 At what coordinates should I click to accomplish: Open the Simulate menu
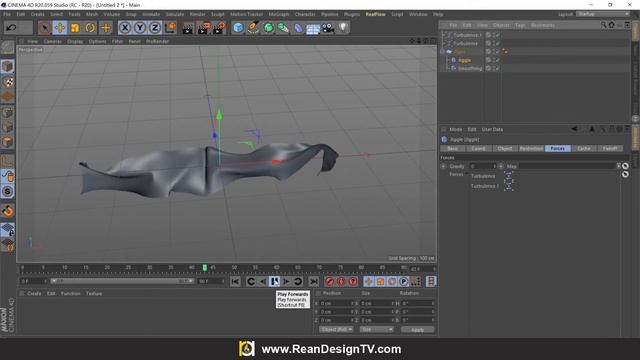[175, 14]
